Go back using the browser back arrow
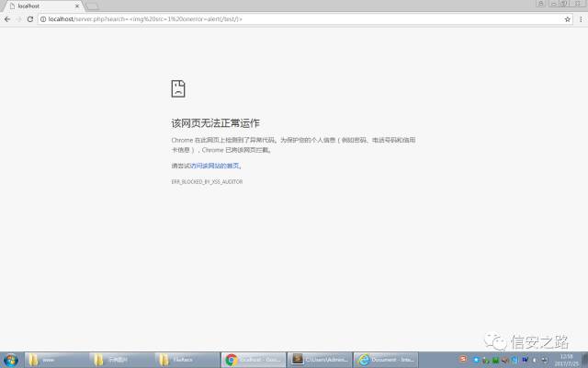Screen dimensions: 588x368 click(x=7, y=19)
